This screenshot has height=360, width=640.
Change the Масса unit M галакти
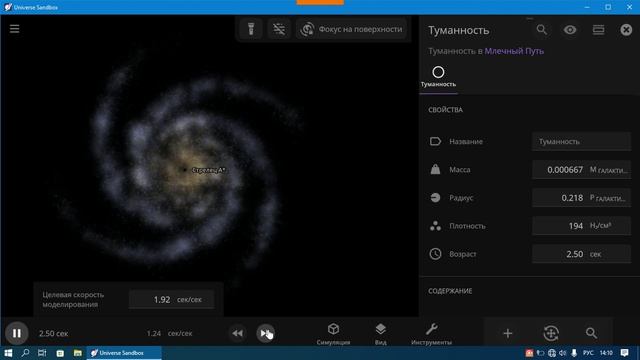[609, 170]
